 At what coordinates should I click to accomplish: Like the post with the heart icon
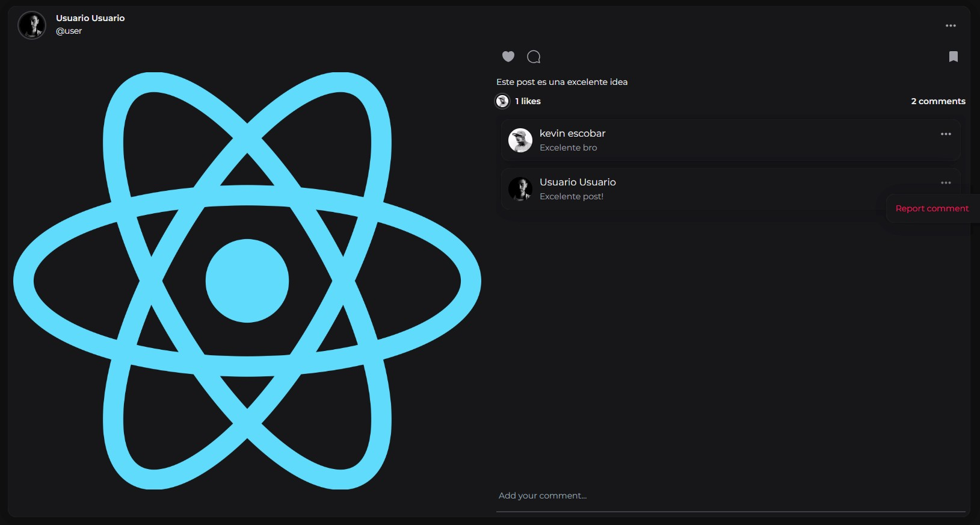click(508, 57)
